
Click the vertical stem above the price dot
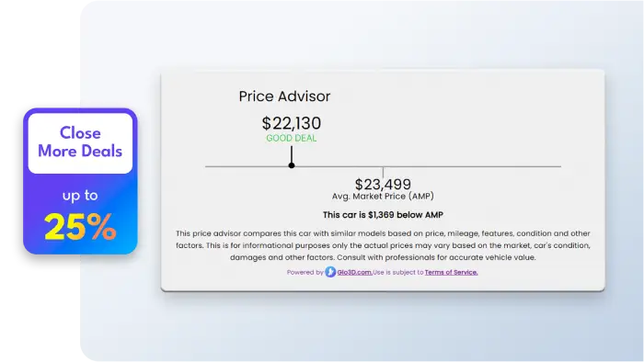coord(292,154)
